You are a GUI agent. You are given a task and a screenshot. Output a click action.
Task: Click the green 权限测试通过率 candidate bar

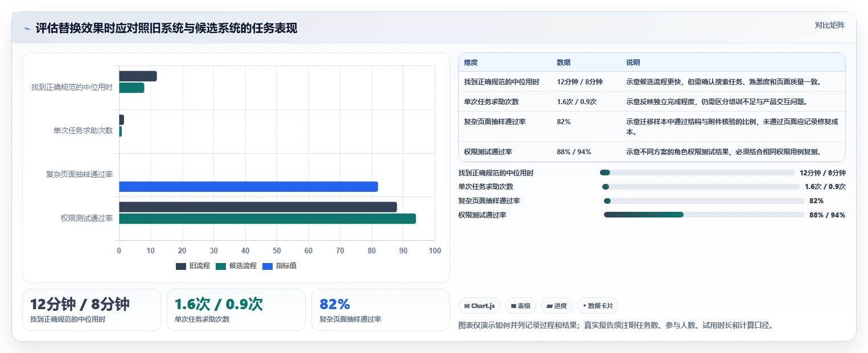click(x=267, y=219)
